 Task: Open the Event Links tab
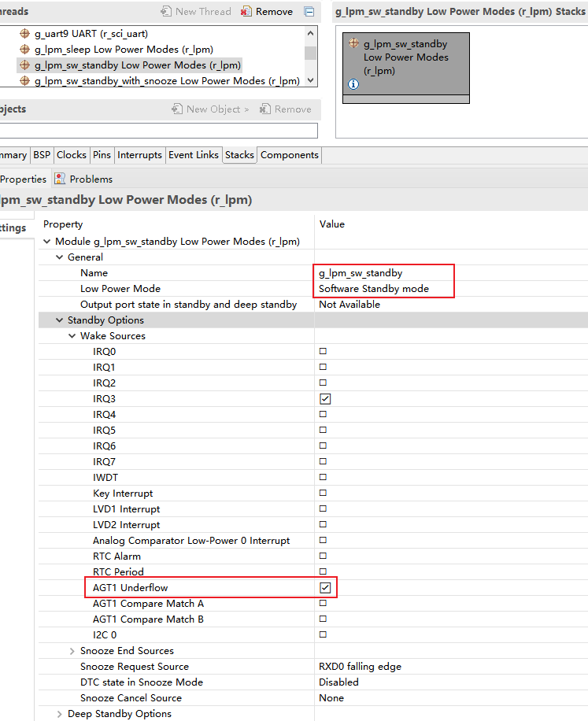point(193,155)
